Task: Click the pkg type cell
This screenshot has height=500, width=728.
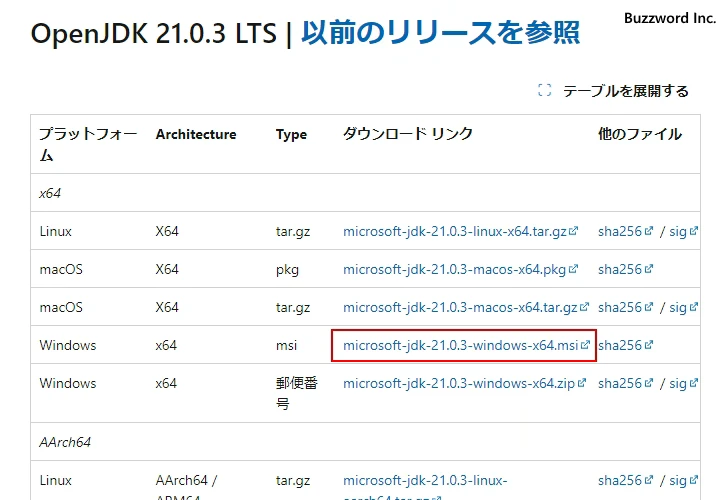Action: pos(287,270)
